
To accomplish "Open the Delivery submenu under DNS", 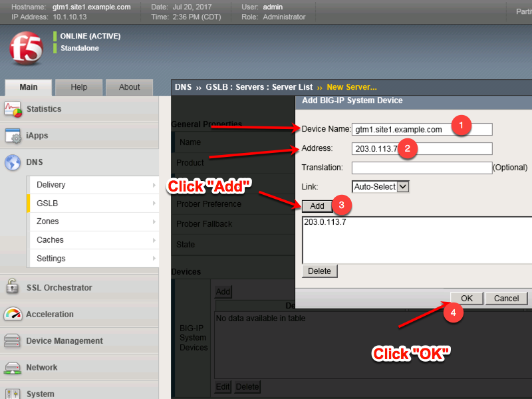I will pos(94,185).
